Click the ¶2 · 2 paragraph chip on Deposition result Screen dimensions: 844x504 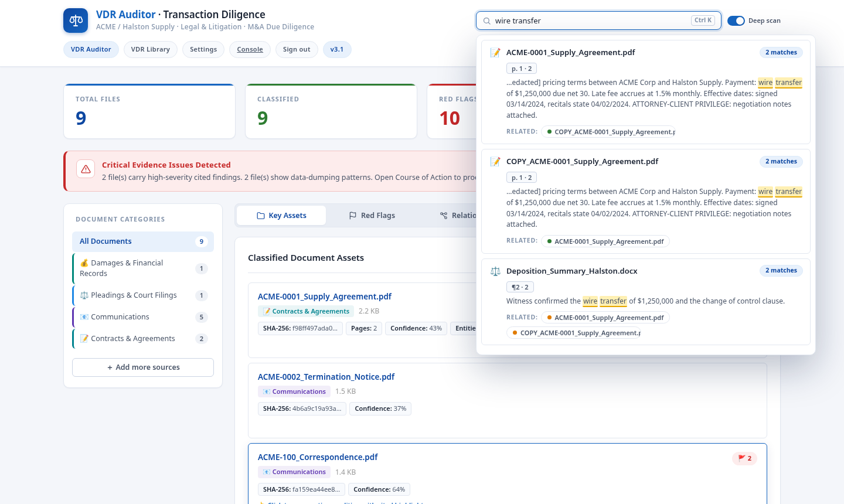pyautogui.click(x=520, y=287)
